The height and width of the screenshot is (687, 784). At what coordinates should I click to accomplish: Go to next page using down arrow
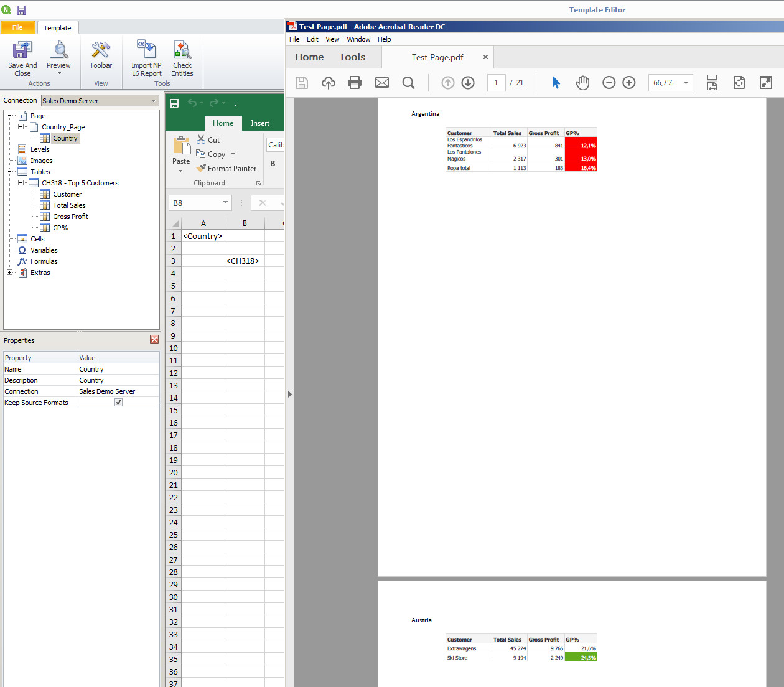(468, 83)
